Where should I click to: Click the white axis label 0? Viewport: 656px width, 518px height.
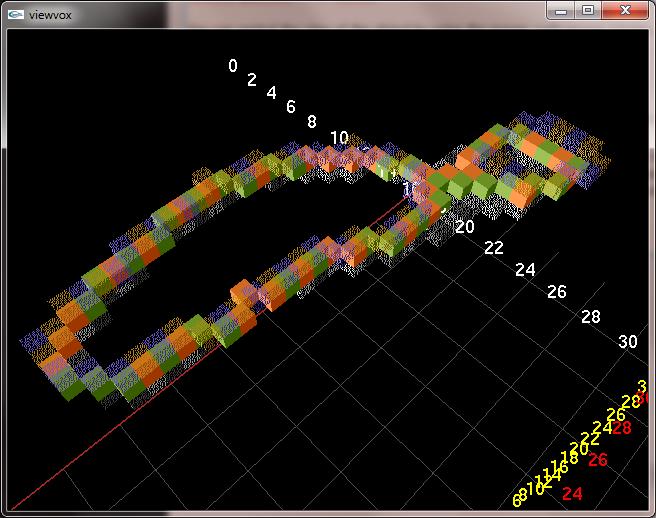pyautogui.click(x=233, y=66)
